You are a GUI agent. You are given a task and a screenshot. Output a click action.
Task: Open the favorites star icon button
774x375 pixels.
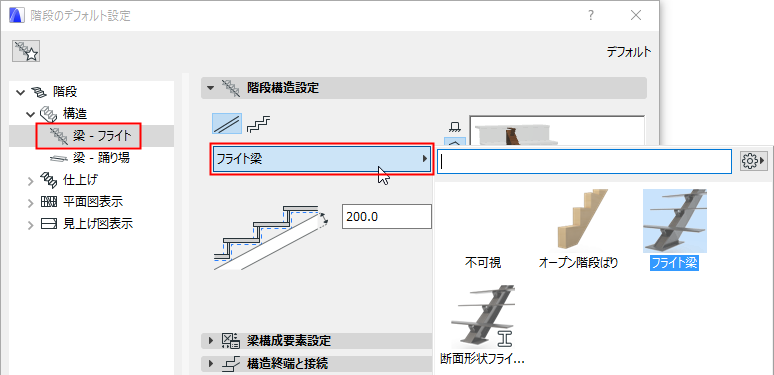(x=26, y=51)
